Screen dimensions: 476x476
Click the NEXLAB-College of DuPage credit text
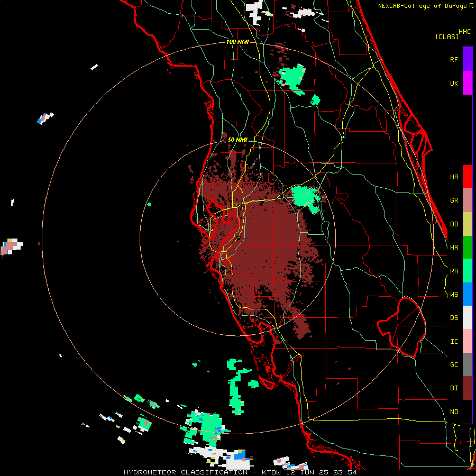pos(422,6)
